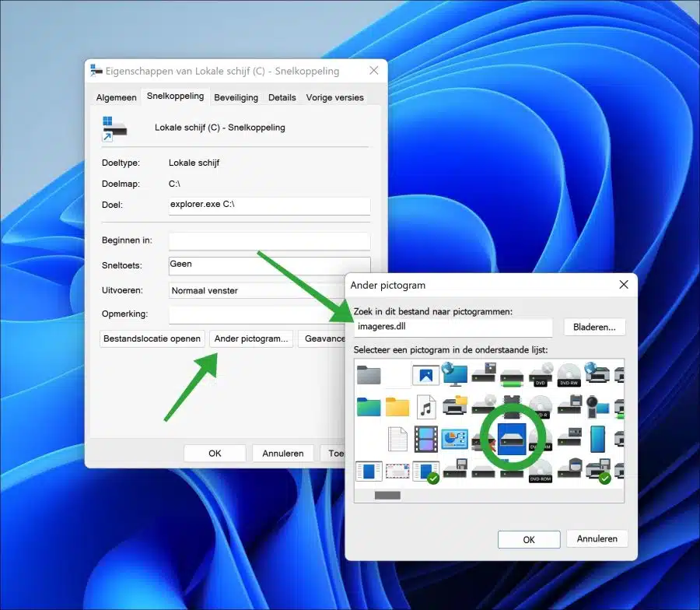The height and width of the screenshot is (610, 700).
Task: Select the pie chart control panel icon
Action: tap(454, 439)
